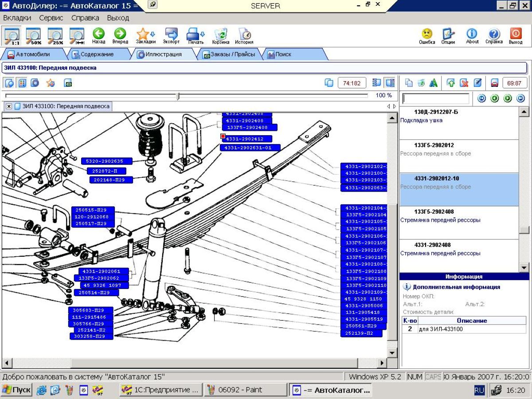Click part label 4331-2902631-01 in diagram
This screenshot has height=399, width=532.
(250, 148)
